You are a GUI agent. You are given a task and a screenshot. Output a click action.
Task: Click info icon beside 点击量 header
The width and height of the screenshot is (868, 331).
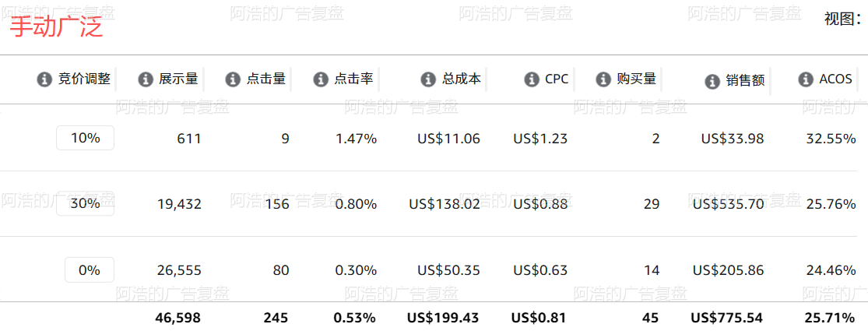pos(233,79)
